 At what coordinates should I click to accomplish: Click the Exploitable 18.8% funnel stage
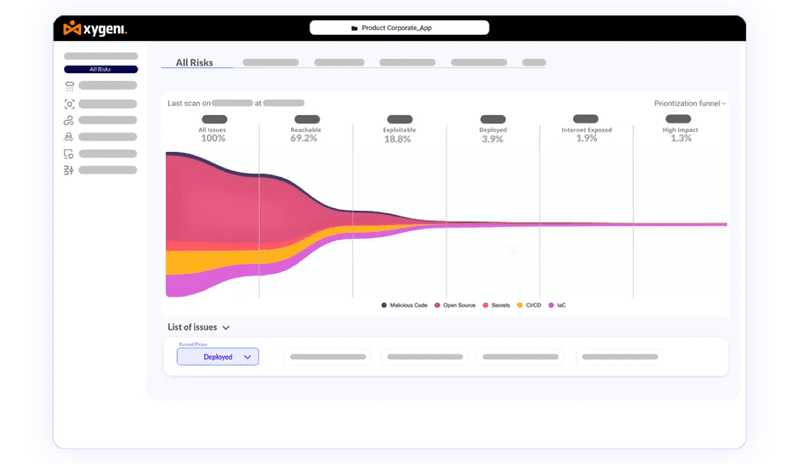[397, 134]
